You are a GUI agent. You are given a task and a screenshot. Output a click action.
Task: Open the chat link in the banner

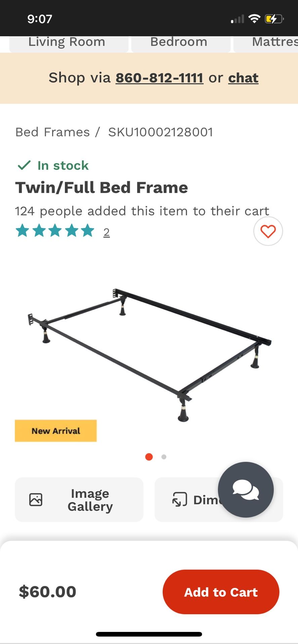click(x=243, y=77)
